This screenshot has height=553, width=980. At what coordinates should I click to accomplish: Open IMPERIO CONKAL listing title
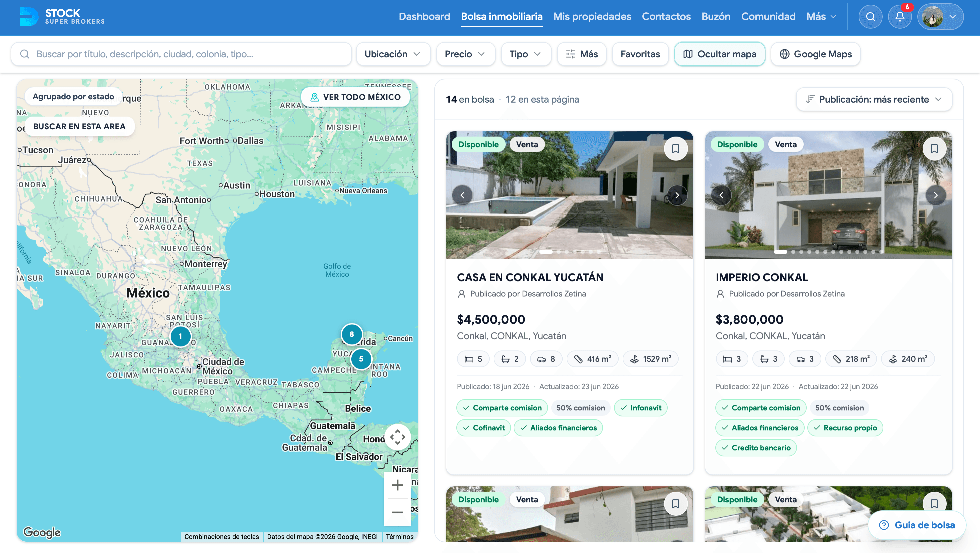tap(762, 277)
